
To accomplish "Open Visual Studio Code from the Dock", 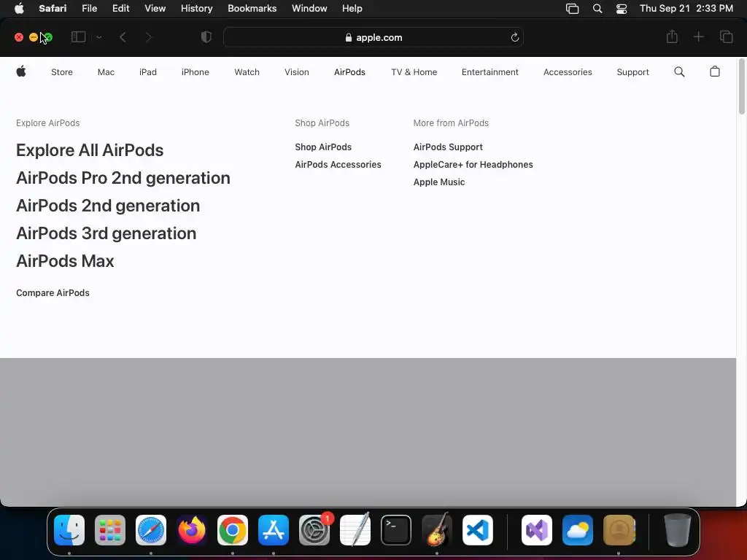I will 478,529.
